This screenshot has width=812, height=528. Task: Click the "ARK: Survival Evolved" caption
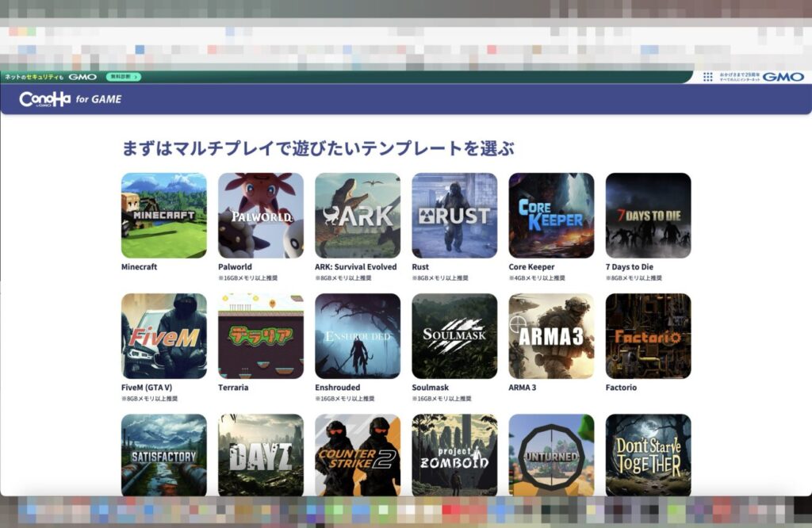(355, 266)
